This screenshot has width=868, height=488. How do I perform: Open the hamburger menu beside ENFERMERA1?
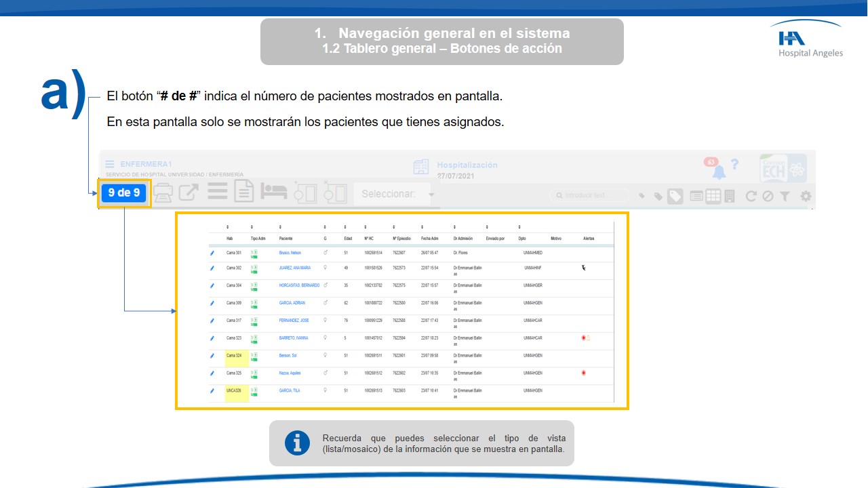(x=110, y=164)
